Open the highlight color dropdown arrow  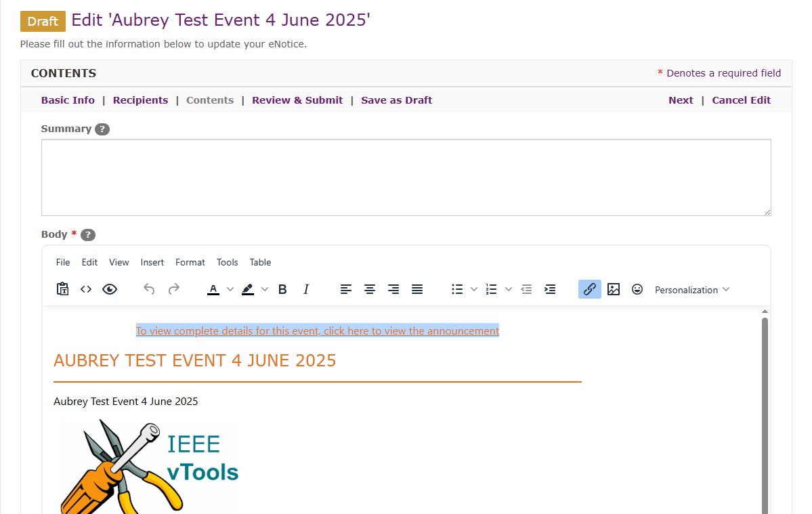(x=265, y=289)
